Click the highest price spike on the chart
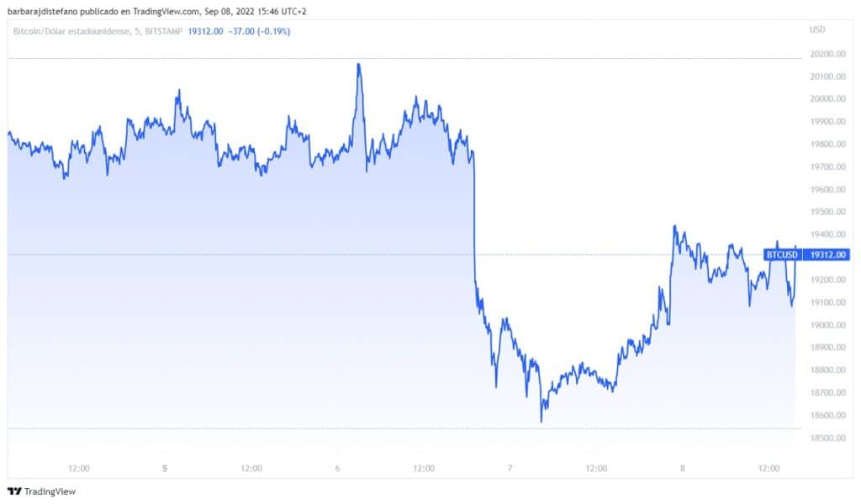861x504 pixels. click(x=359, y=65)
